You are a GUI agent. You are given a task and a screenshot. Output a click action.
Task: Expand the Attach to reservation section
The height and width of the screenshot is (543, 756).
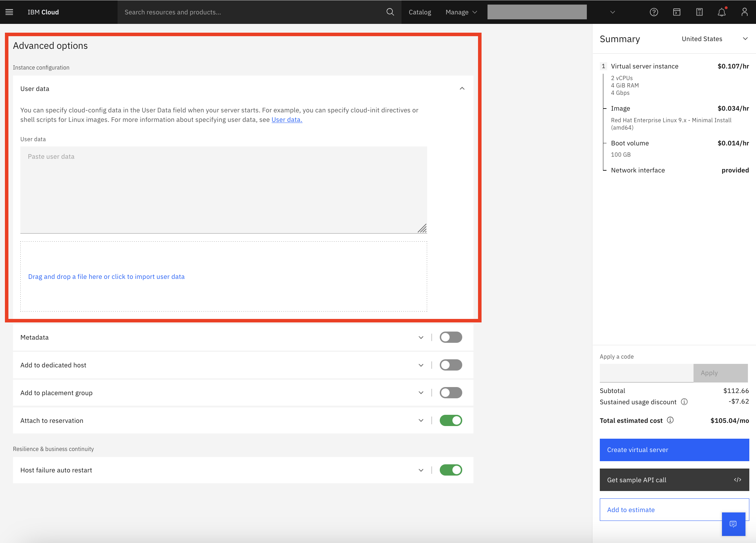tap(421, 420)
